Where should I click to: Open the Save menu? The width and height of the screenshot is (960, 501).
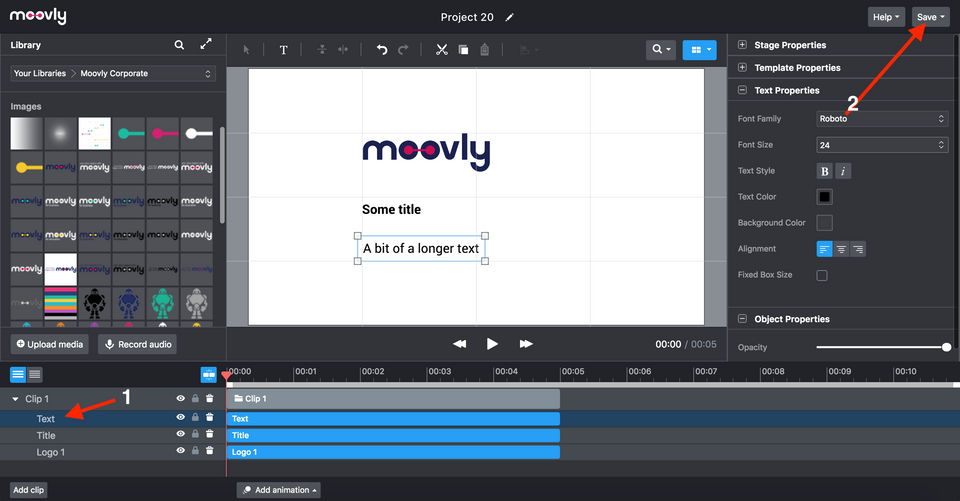point(930,17)
